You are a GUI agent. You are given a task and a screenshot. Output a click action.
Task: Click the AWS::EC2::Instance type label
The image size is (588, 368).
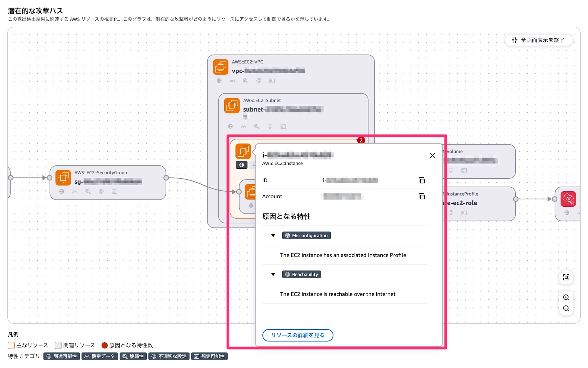(282, 163)
